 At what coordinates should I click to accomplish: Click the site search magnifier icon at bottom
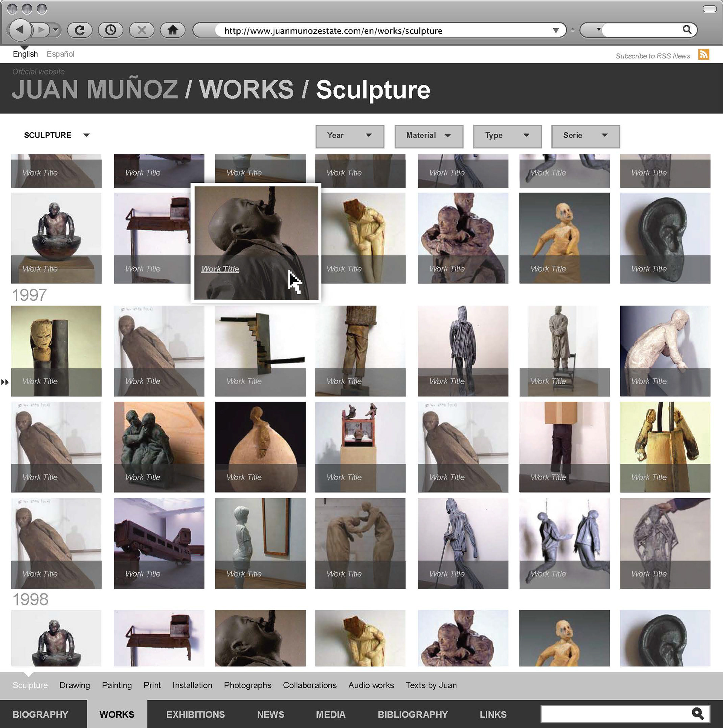pos(697,713)
